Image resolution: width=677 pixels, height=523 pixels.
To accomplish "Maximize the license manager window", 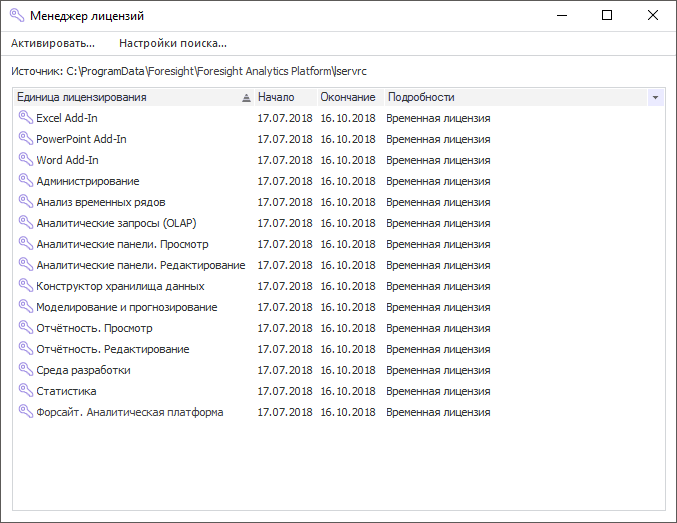I will pos(607,16).
